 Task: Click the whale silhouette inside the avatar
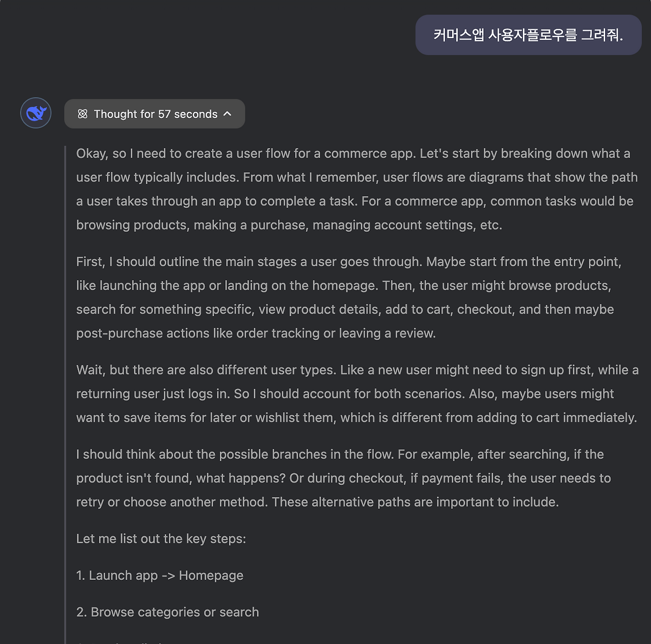(x=36, y=113)
